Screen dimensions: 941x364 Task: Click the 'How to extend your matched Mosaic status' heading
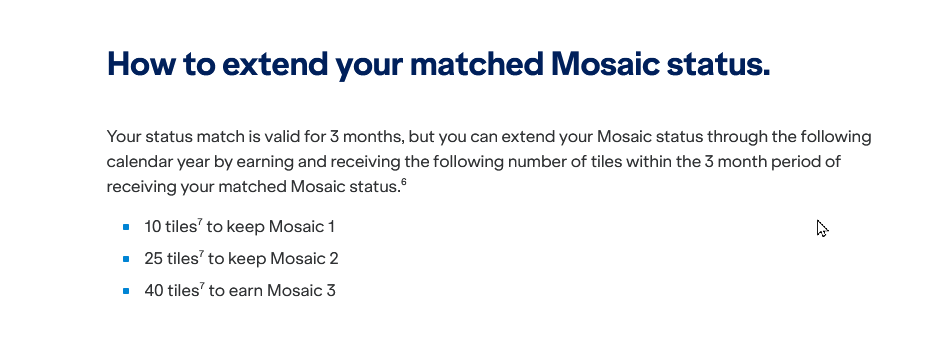(438, 64)
